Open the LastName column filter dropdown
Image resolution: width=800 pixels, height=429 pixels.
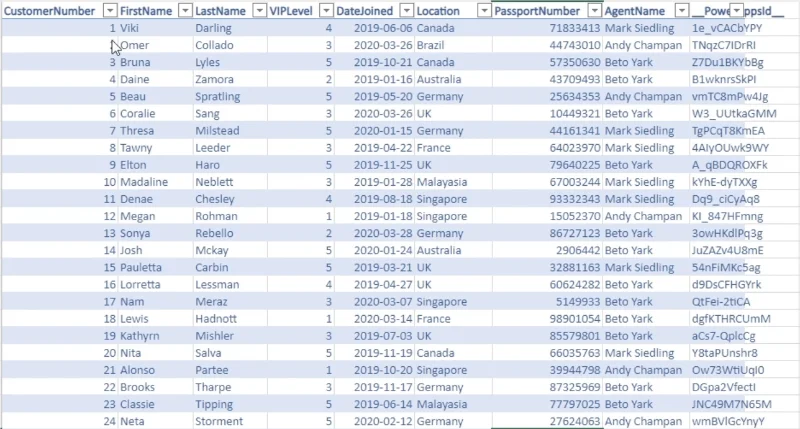point(260,11)
